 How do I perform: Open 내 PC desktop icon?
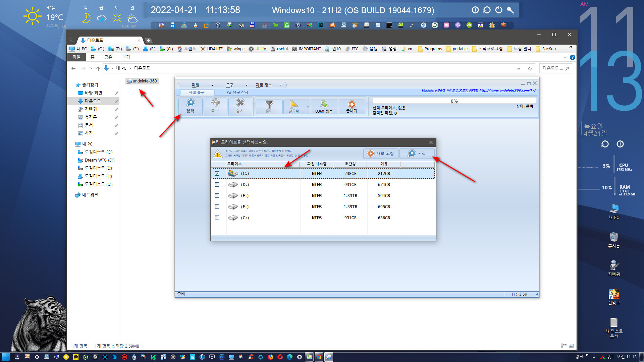[x=614, y=212]
